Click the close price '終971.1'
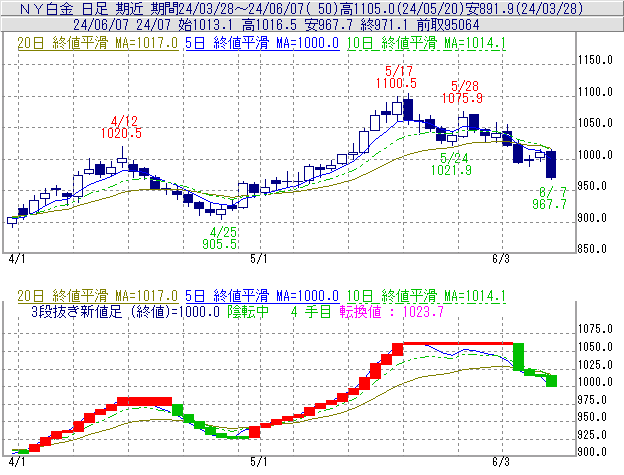This screenshot has height=475, width=624. click(x=384, y=25)
